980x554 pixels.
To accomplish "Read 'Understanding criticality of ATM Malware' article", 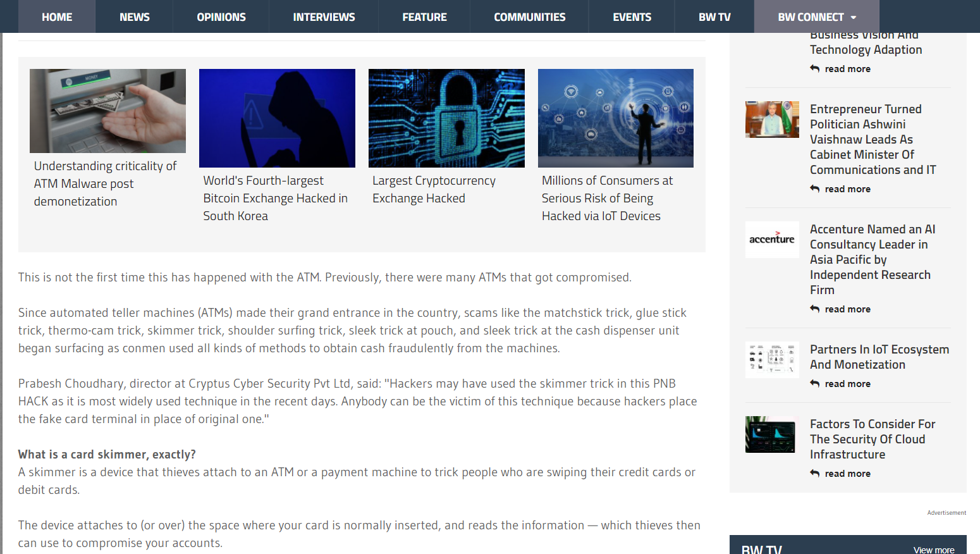I will 105,183.
